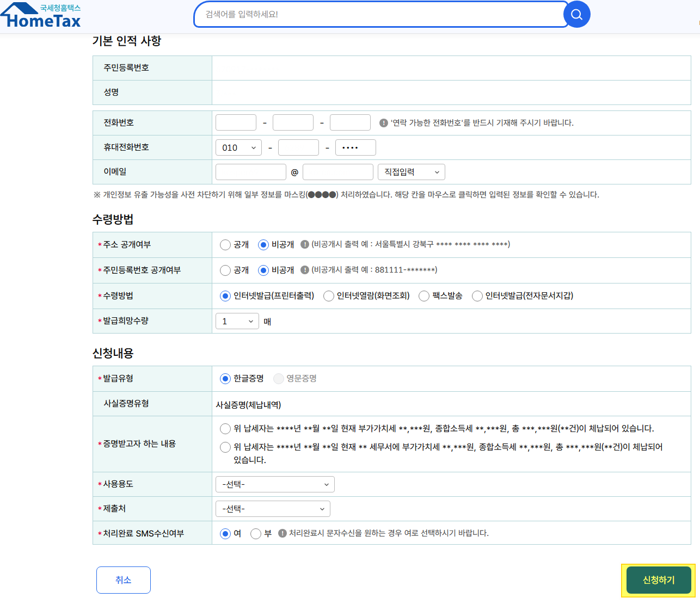This screenshot has width=700, height=604.
Task: Click the 성명 label cell
Action: click(152, 93)
